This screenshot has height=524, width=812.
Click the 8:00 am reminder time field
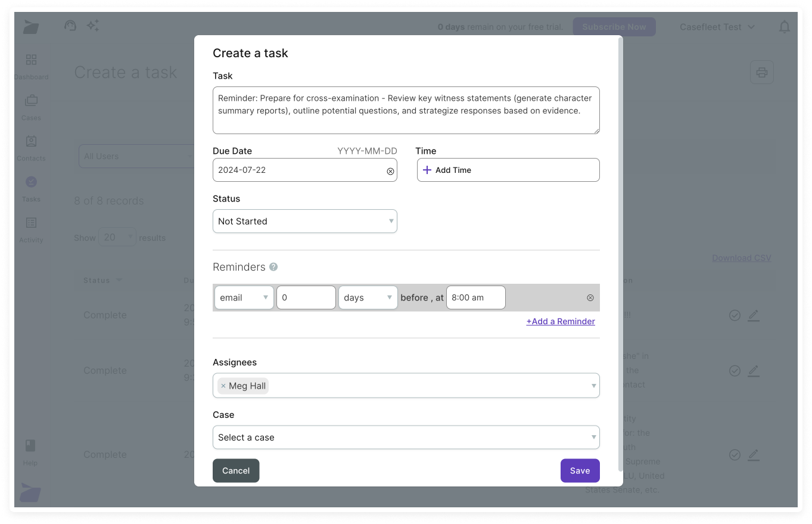(x=475, y=297)
